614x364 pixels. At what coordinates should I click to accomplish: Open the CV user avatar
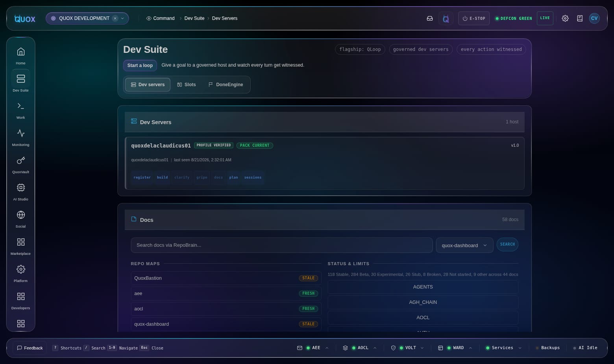point(594,18)
